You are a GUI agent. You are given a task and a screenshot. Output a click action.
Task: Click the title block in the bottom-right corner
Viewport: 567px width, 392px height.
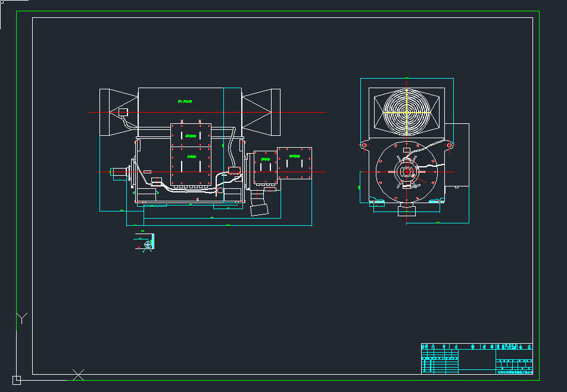point(476,359)
